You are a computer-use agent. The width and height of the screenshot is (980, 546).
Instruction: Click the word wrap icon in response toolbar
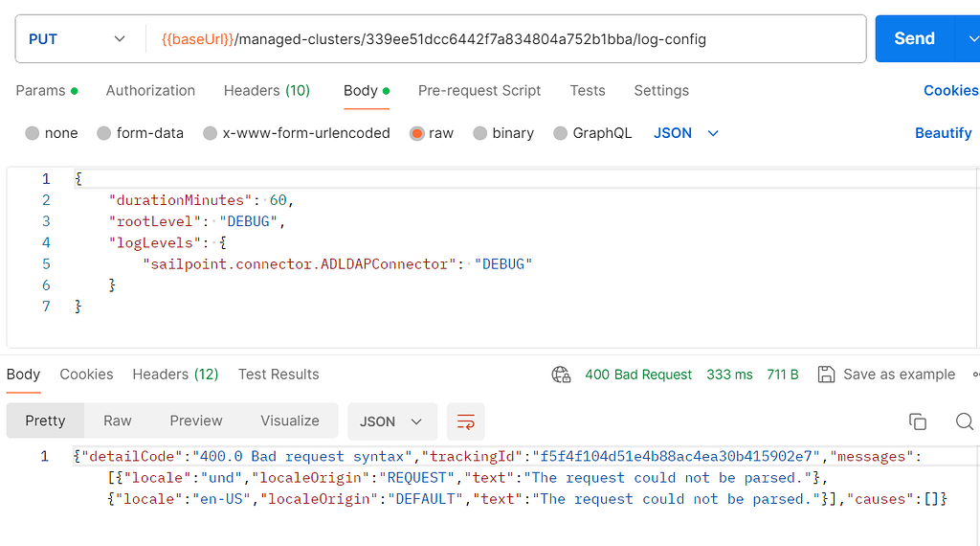click(x=466, y=421)
